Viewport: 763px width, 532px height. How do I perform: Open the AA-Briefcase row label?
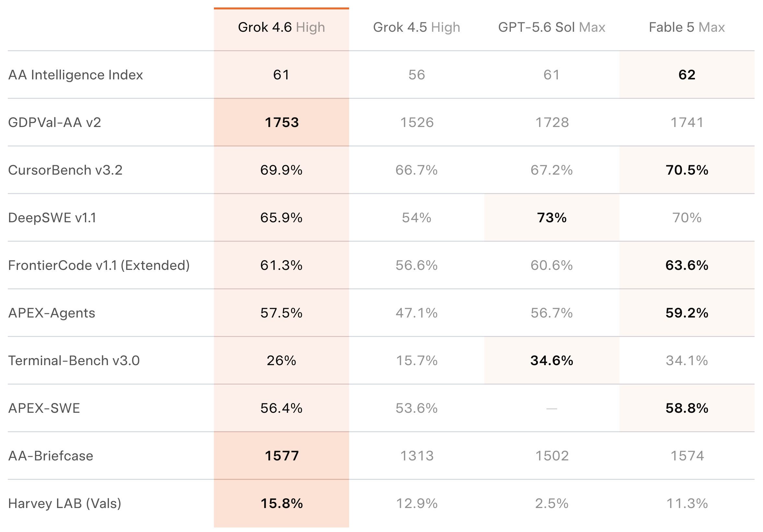pyautogui.click(x=51, y=456)
